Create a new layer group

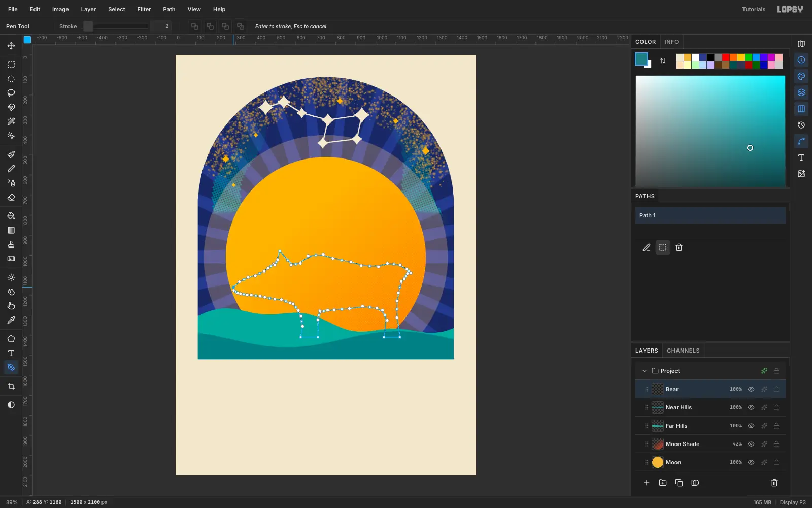pyautogui.click(x=663, y=483)
